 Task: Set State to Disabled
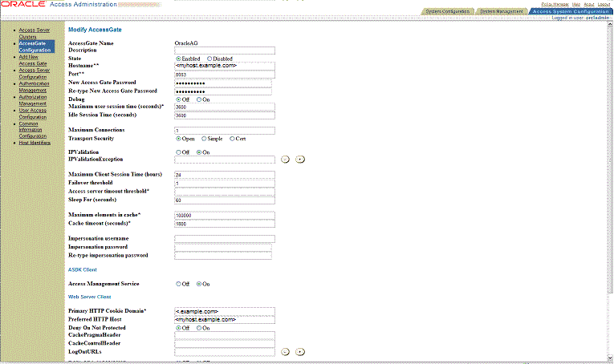point(209,59)
